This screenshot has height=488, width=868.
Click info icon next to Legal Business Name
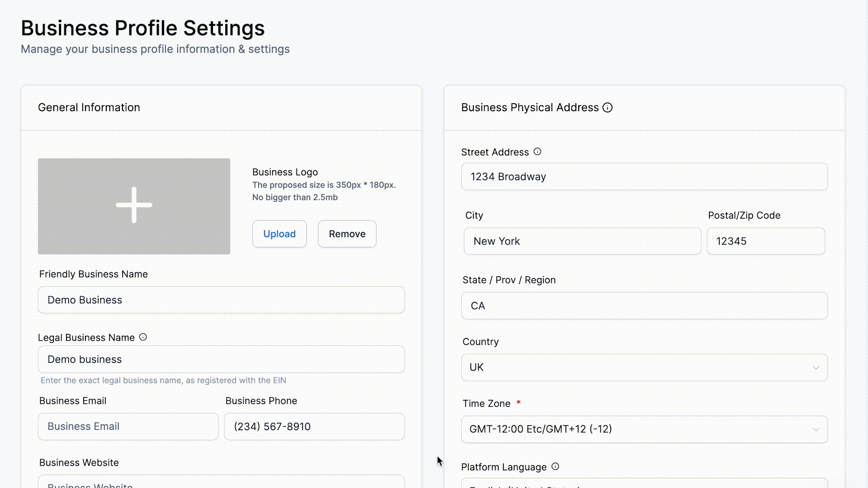pyautogui.click(x=143, y=337)
